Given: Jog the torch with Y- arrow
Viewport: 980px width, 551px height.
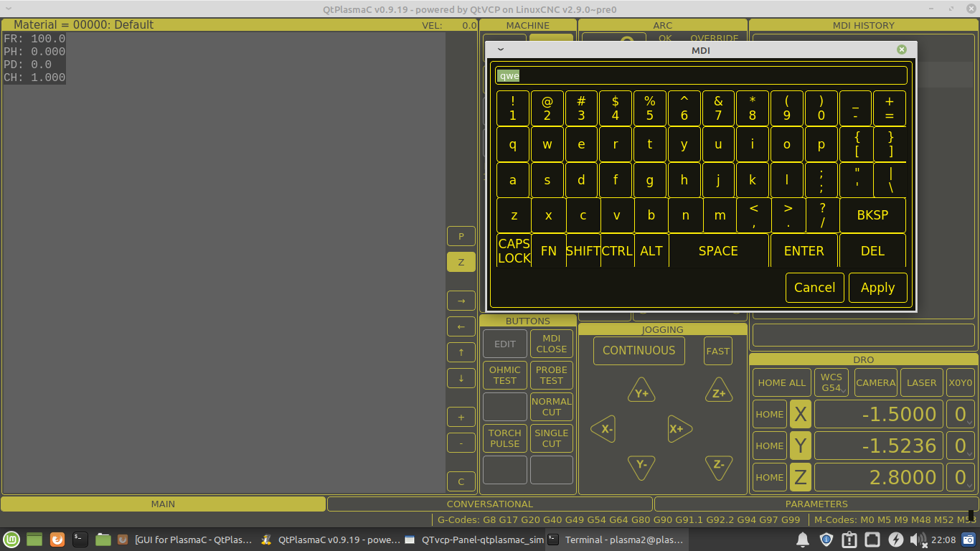Looking at the screenshot, I should tap(641, 467).
